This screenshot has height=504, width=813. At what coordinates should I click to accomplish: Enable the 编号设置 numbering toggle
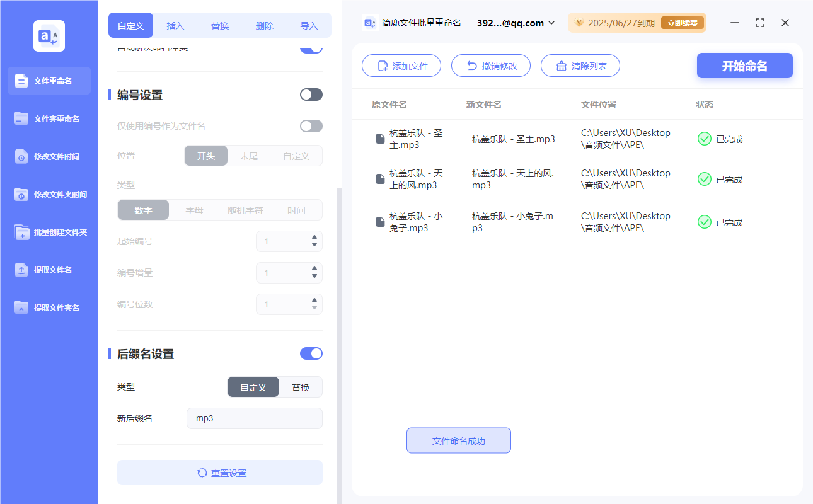pyautogui.click(x=311, y=94)
